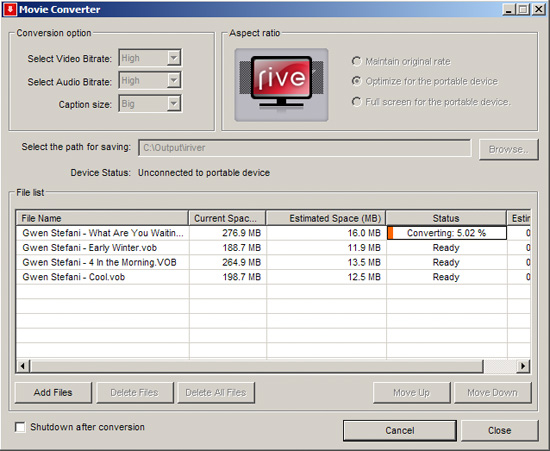
Task: Click the Estimated Space (MB) column header
Action: (x=326, y=218)
